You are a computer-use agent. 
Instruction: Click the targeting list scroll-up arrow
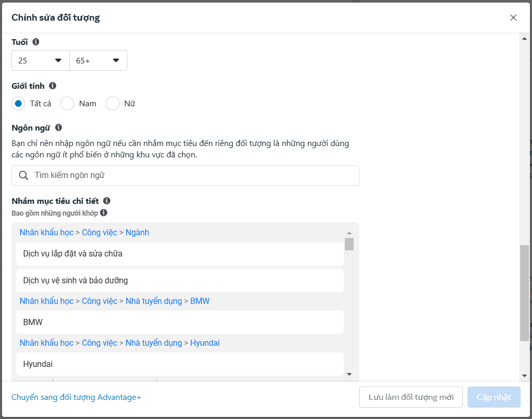[349, 233]
